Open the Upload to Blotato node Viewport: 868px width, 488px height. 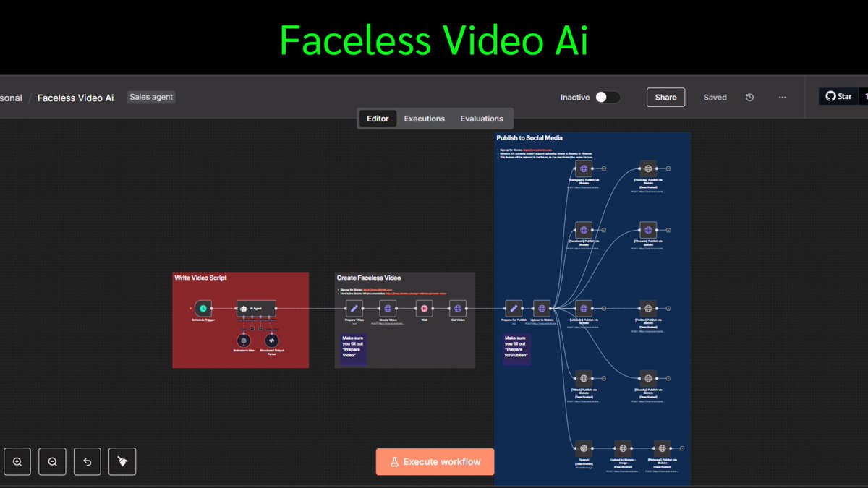(x=542, y=309)
